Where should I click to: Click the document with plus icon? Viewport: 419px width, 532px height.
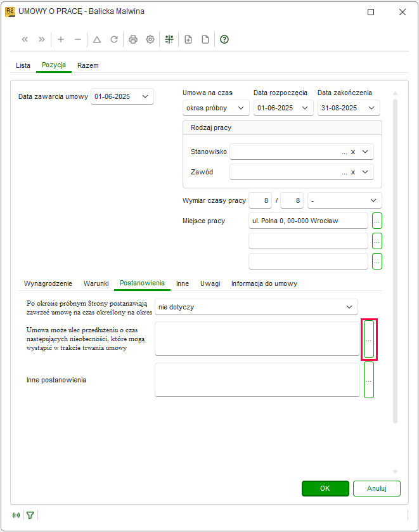(188, 39)
